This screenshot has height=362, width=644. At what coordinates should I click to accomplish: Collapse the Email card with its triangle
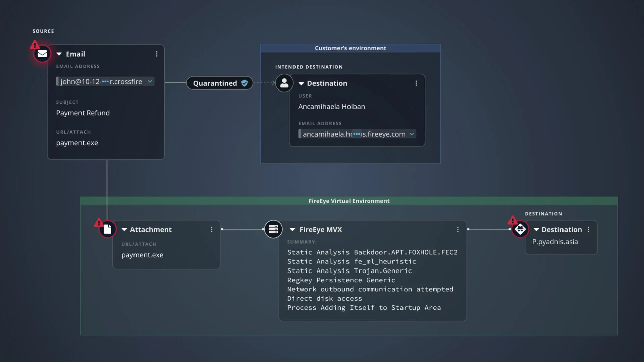tap(59, 54)
